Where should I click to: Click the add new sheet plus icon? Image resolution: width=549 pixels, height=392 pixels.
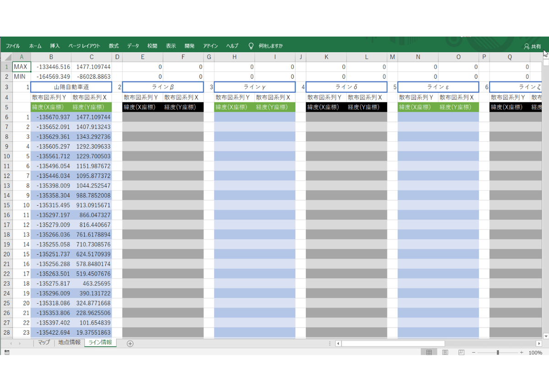pyautogui.click(x=130, y=344)
